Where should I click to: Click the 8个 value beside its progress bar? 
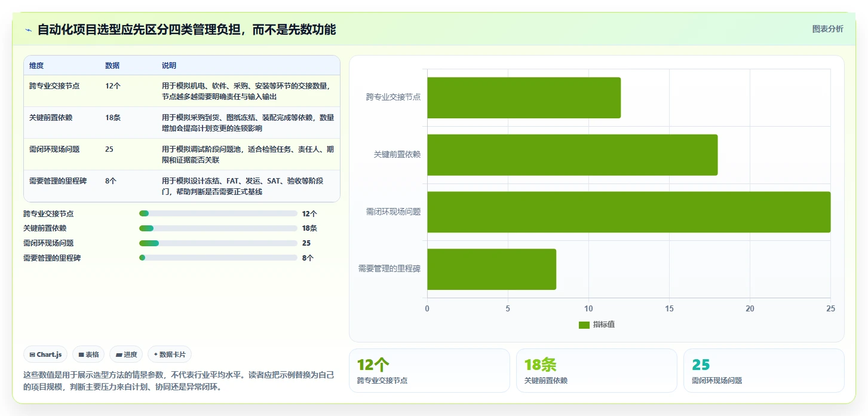(308, 258)
